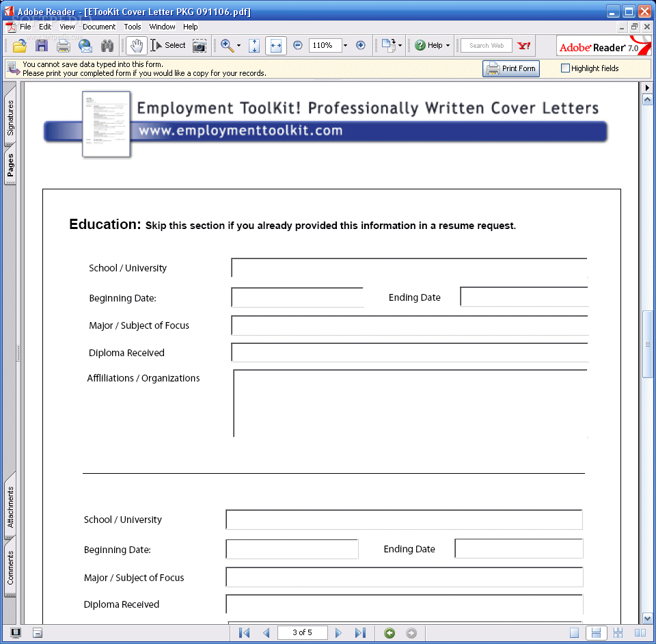The width and height of the screenshot is (656, 644).
Task: Open the Window menu
Action: (x=162, y=27)
